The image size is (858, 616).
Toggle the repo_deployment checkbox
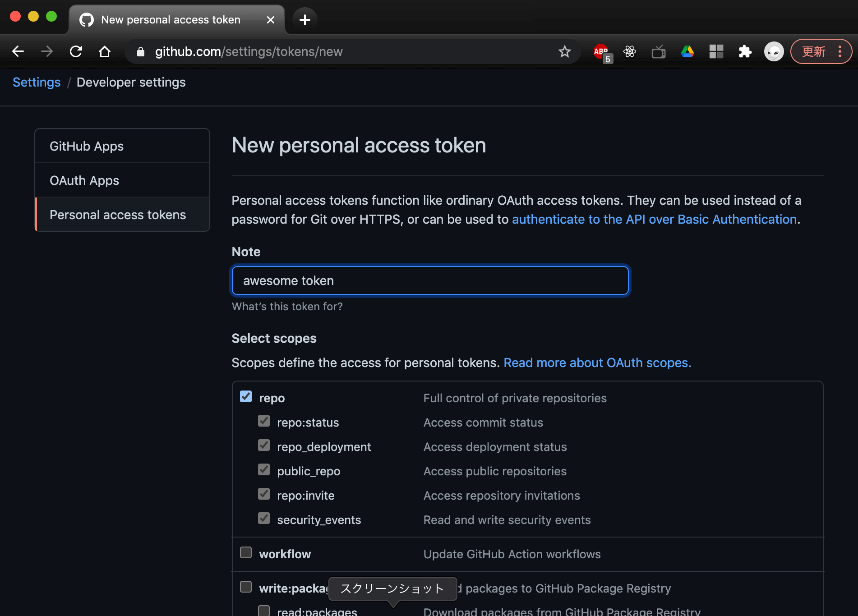264,446
